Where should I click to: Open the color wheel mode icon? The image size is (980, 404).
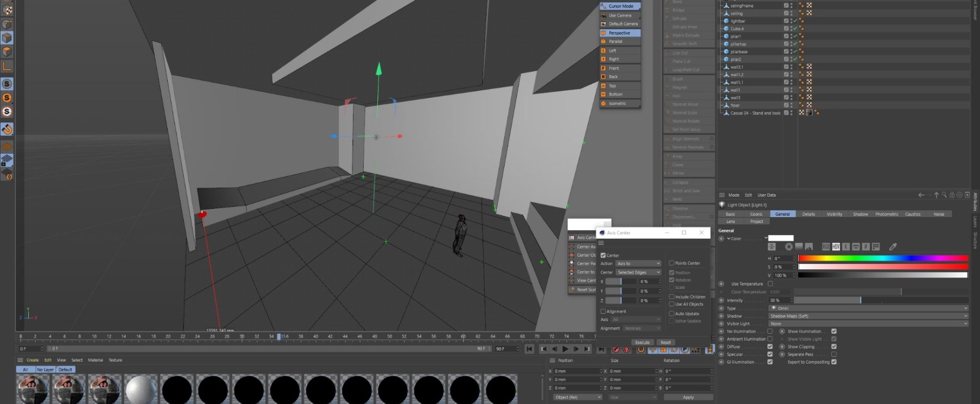(x=788, y=247)
